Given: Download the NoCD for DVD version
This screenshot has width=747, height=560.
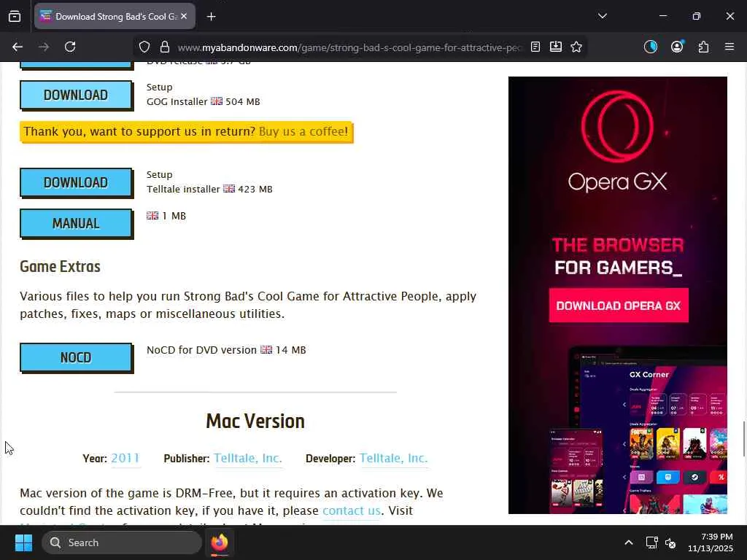Looking at the screenshot, I should point(76,357).
